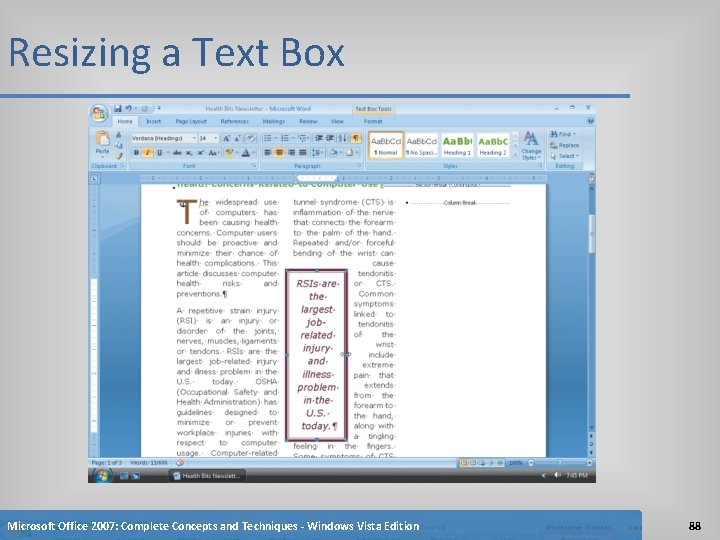720x540 pixels.
Task: Open the font name dropdown showing Verdana
Action: pyautogui.click(x=194, y=138)
